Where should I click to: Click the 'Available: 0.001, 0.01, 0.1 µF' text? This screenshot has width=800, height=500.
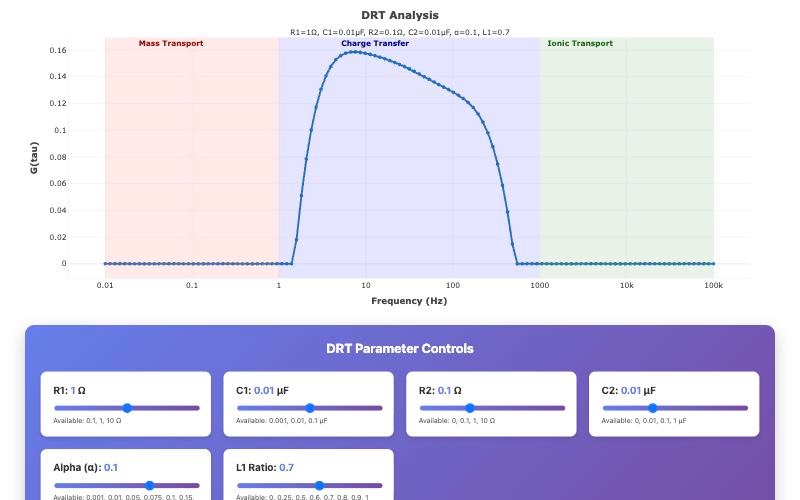click(282, 421)
